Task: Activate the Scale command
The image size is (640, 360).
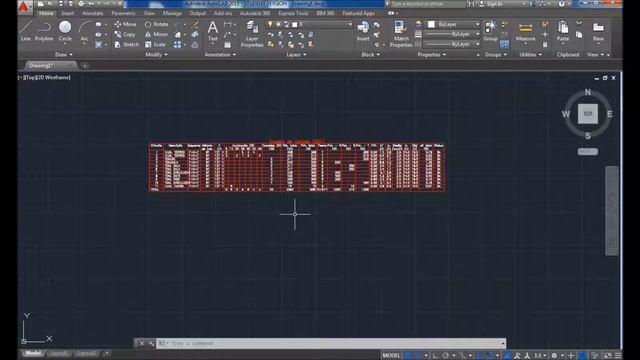Action: point(155,44)
